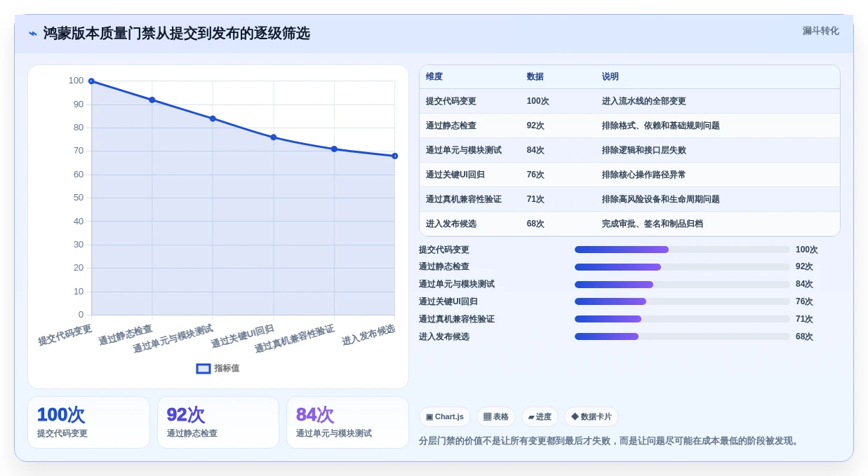Click the lightning icon beside the title
The height and width of the screenshot is (476, 868).
point(33,34)
